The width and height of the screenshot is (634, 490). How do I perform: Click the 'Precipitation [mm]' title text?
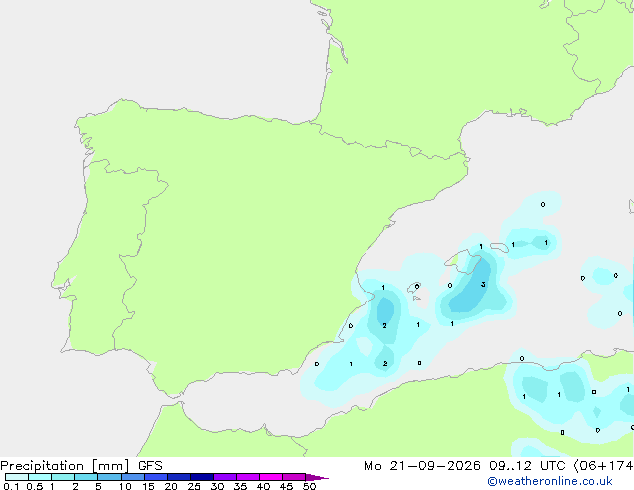pyautogui.click(x=65, y=466)
